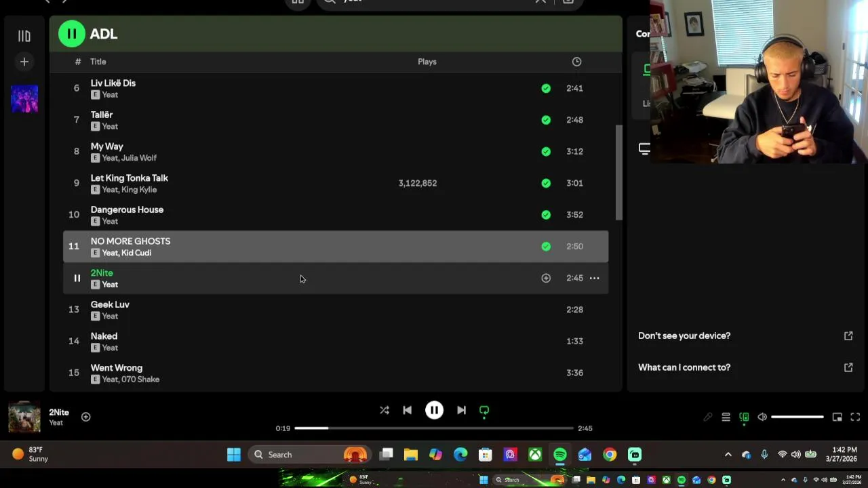The height and width of the screenshot is (488, 868).
Task: Seek within the song progress bar
Action: click(x=434, y=428)
